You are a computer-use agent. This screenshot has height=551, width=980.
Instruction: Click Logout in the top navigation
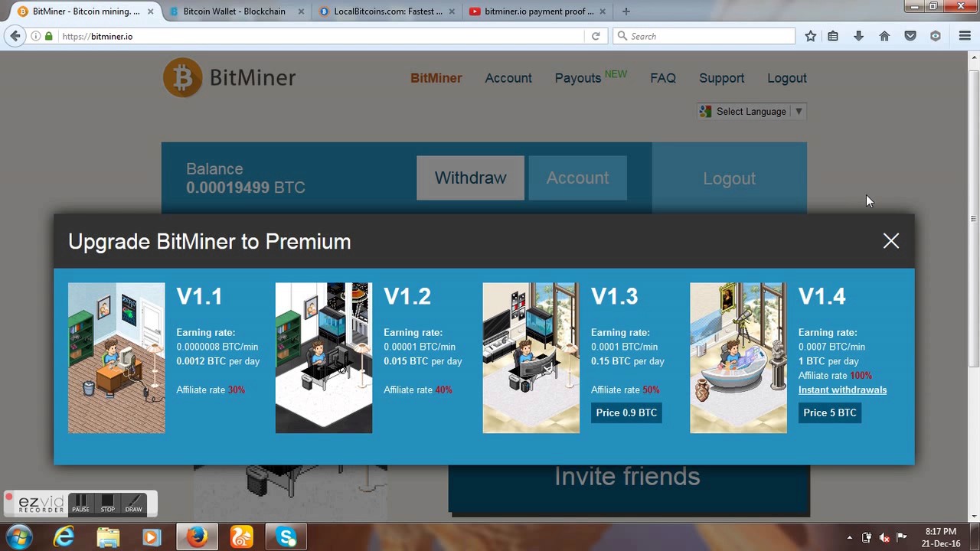tap(787, 78)
